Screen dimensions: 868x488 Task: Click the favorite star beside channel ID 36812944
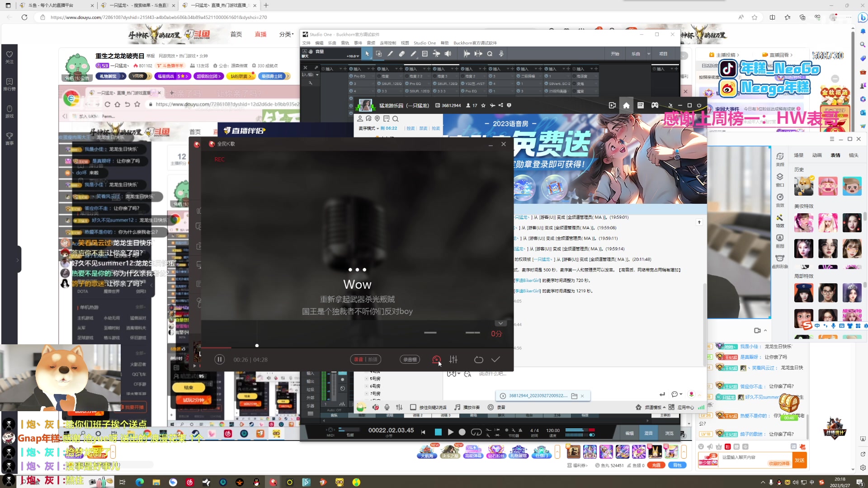(x=483, y=105)
